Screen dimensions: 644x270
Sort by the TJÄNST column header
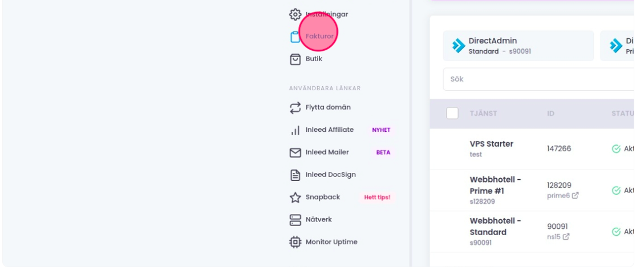[483, 114]
